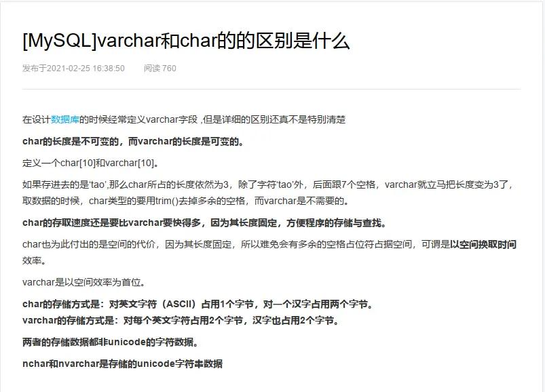Click the intro sentence 在设计...的时候经常定义varchar字段
This screenshot has width=545, height=392.
[184, 119]
